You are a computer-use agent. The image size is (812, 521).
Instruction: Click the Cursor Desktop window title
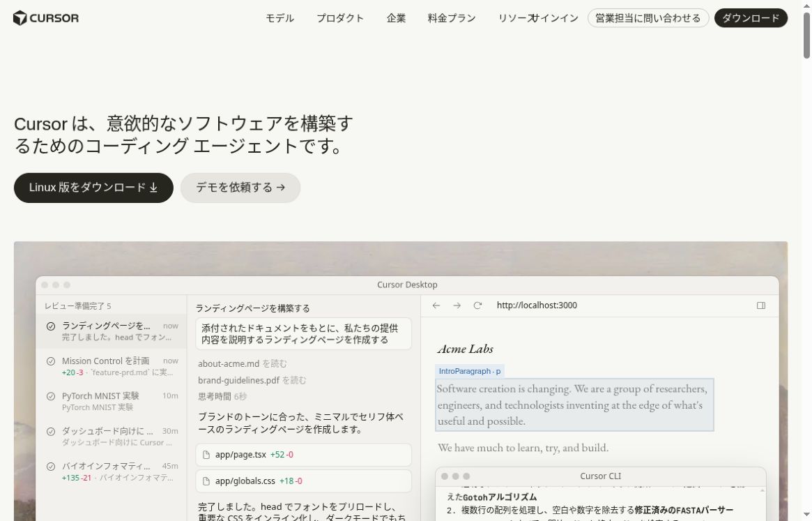coord(407,285)
